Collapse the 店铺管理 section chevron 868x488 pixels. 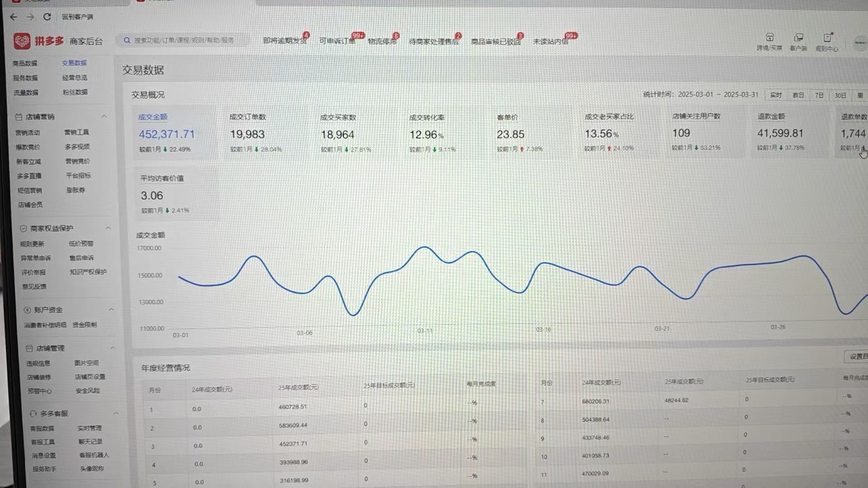coord(113,348)
